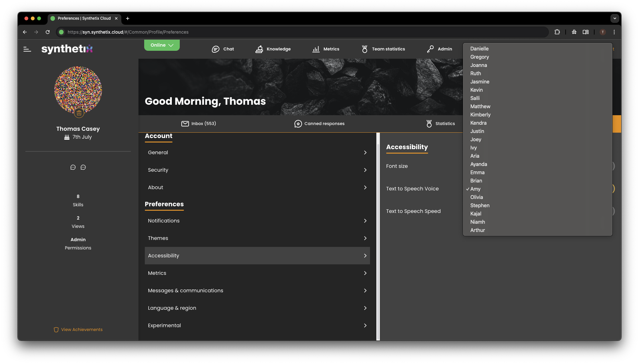Screen dimensions: 639x364
Task: Expand the Online status dropdown
Action: pos(162,45)
